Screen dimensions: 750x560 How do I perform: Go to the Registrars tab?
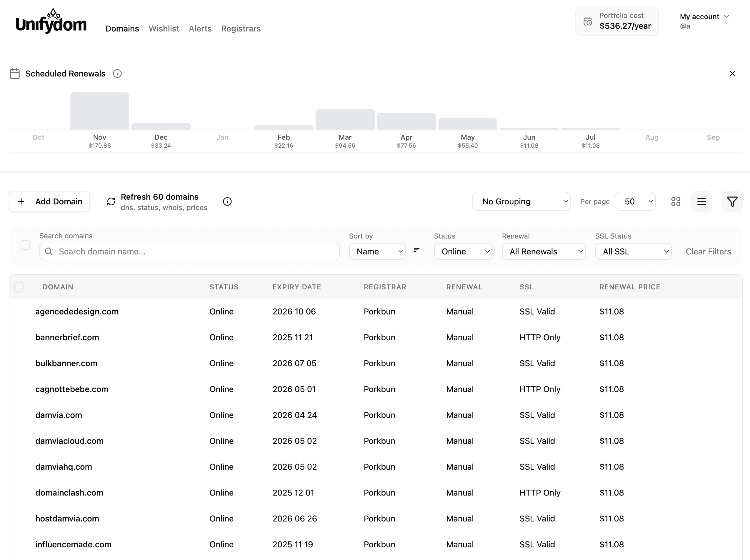point(241,29)
